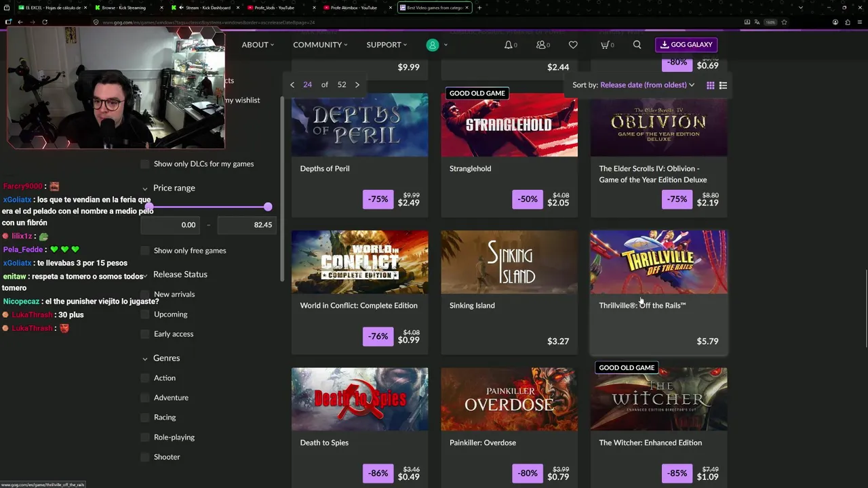868x488 pixels.
Task: Toggle Show only DLCs for my games
Action: point(145,164)
